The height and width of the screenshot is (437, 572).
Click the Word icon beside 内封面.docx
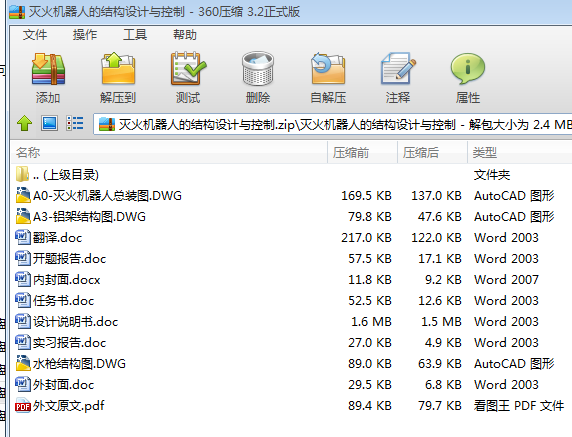click(x=23, y=279)
